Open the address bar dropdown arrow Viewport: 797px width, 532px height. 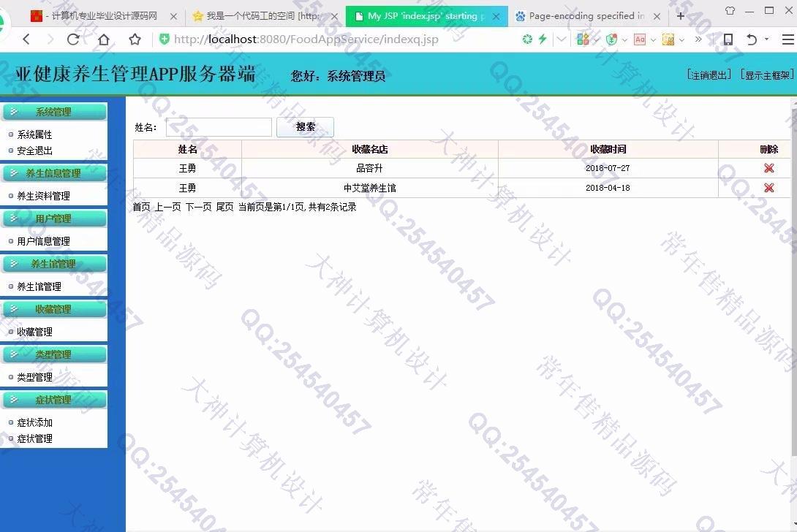click(x=561, y=39)
